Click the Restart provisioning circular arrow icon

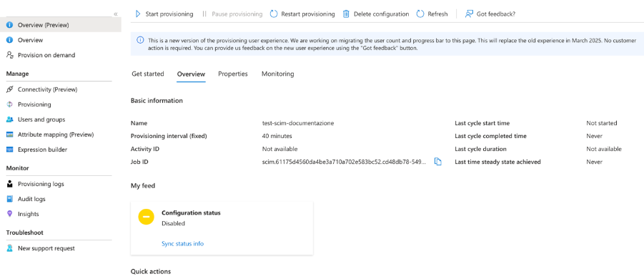point(274,14)
